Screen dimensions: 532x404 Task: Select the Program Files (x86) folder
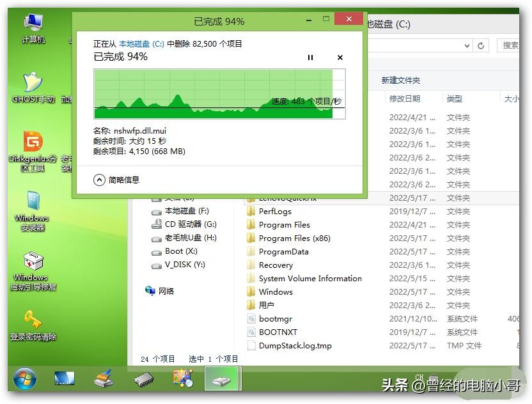[294, 238]
